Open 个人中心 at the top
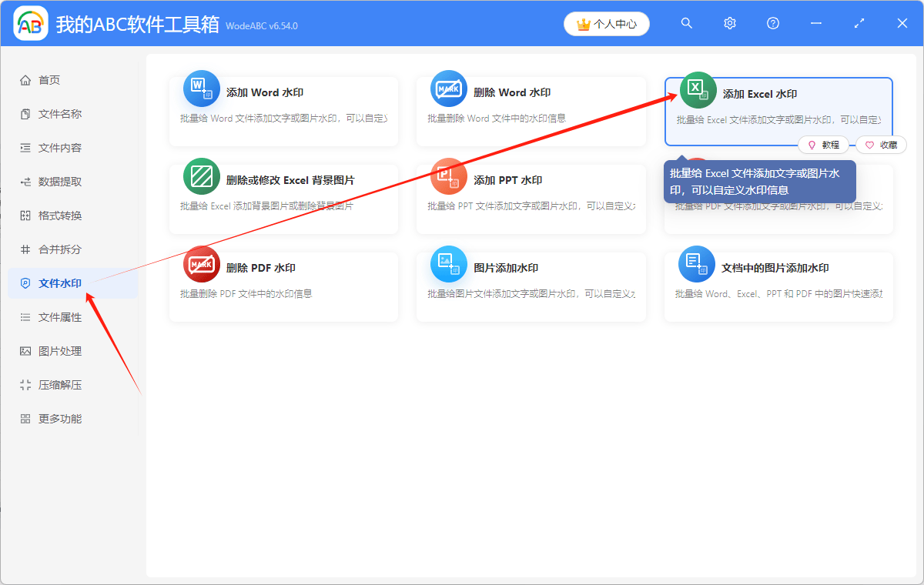Image resolution: width=924 pixels, height=585 pixels. pyautogui.click(x=606, y=24)
